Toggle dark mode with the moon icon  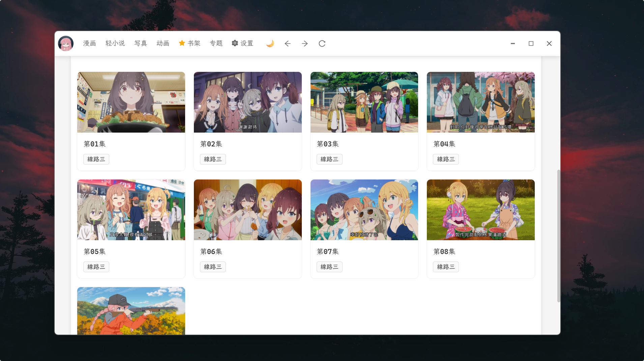[x=270, y=44]
